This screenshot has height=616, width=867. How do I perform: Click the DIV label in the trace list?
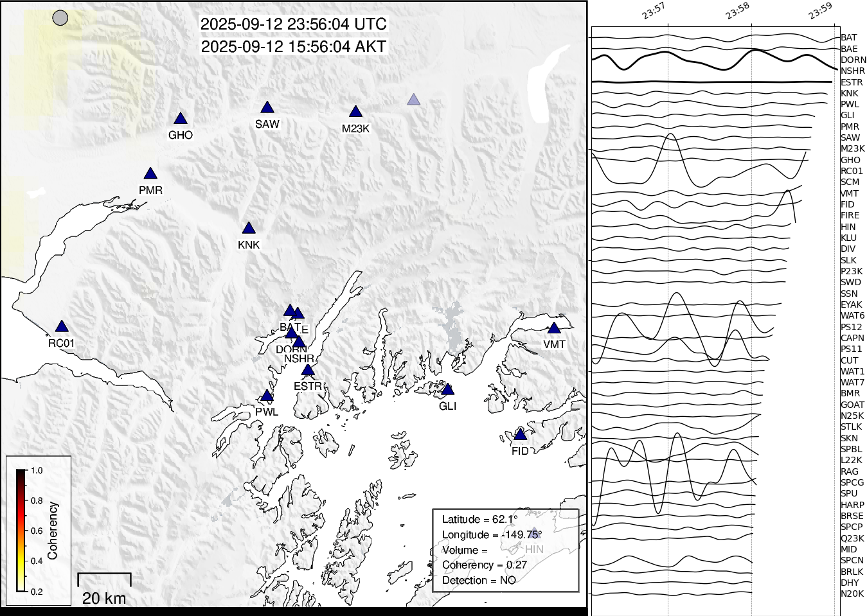[x=848, y=249]
